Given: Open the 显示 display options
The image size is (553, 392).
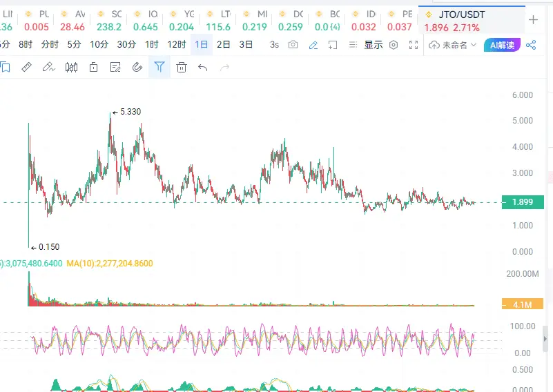Looking at the screenshot, I should tap(373, 45).
